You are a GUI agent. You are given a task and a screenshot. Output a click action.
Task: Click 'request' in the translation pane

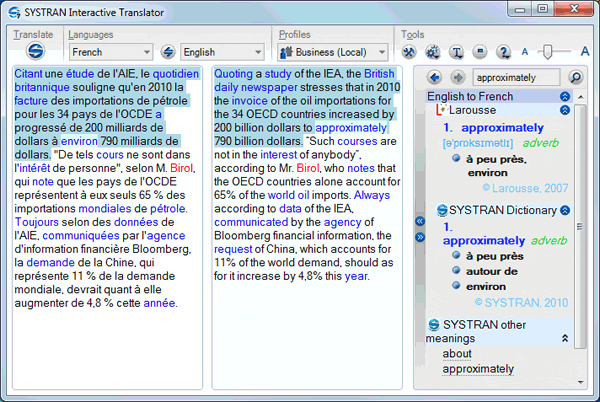(x=233, y=249)
